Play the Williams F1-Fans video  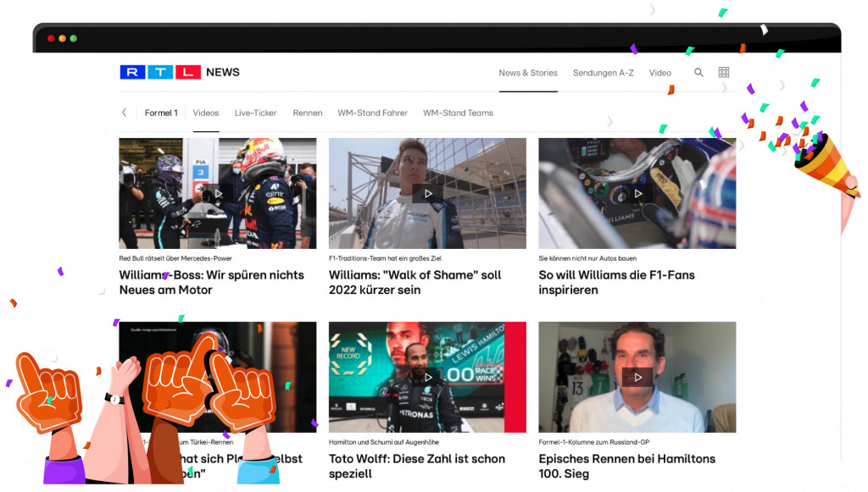[637, 193]
